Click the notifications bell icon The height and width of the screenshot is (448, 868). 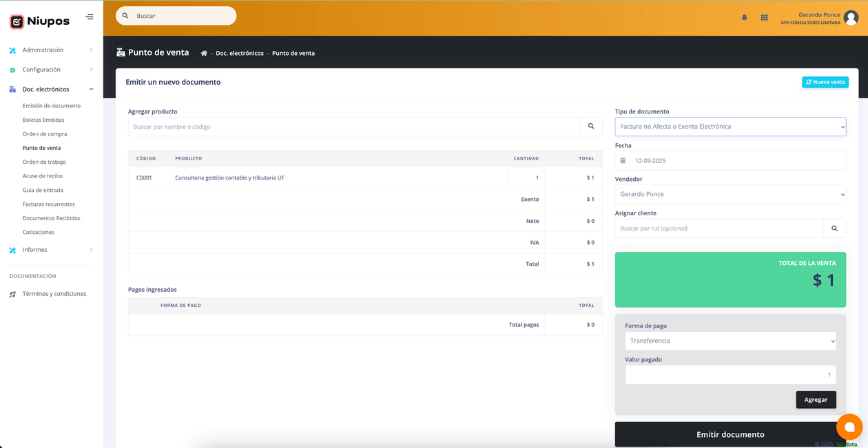[x=744, y=17]
